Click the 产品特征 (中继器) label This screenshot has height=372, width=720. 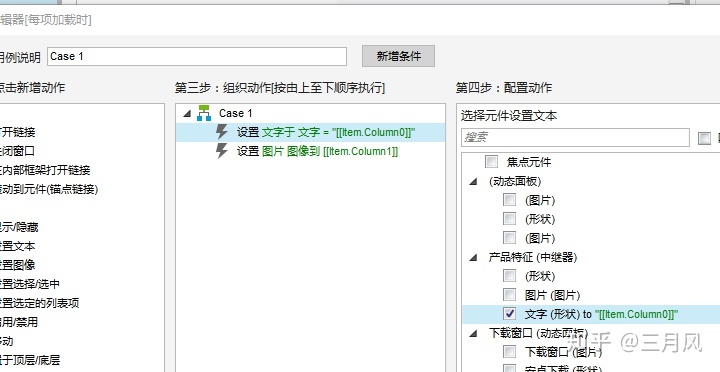click(533, 257)
